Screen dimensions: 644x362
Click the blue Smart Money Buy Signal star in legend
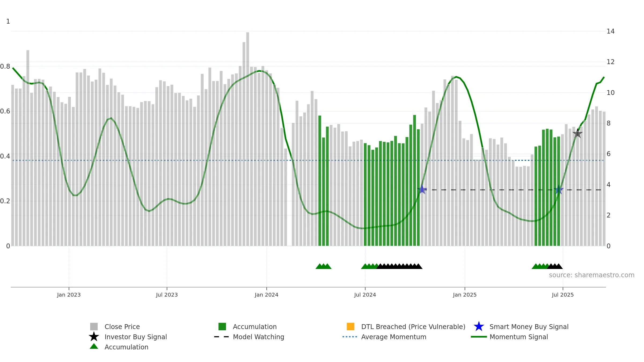click(479, 327)
